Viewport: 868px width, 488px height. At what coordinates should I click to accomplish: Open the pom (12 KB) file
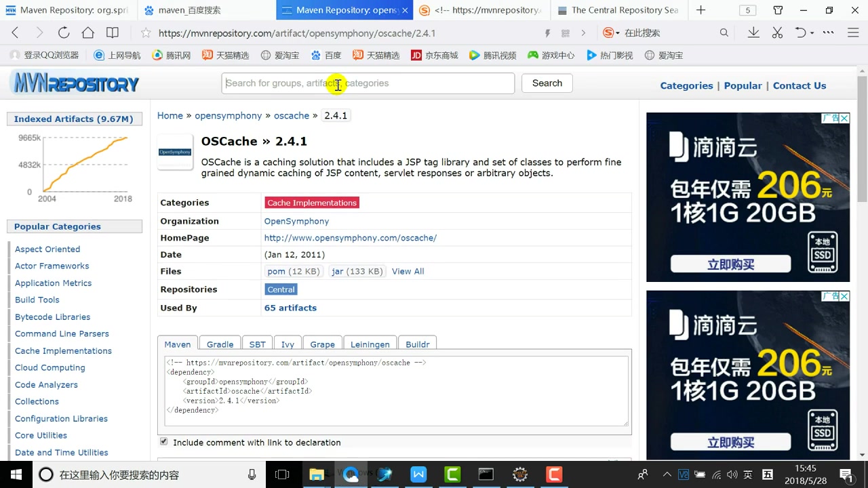293,271
